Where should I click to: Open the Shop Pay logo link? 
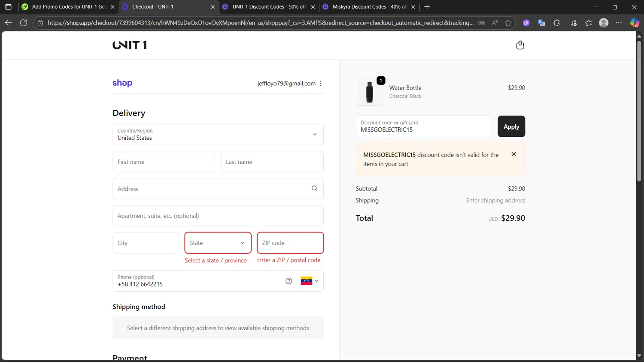122,83
